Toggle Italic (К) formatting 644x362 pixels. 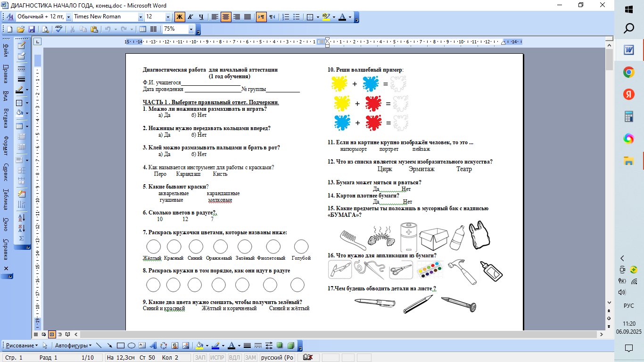190,17
